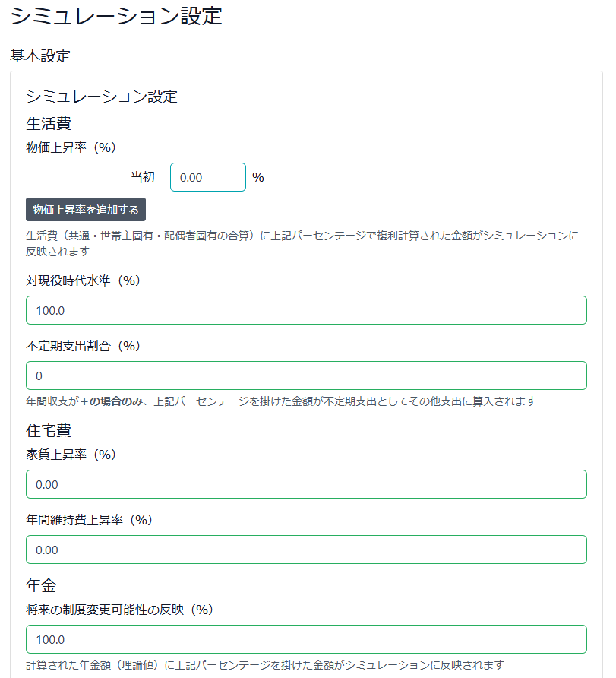
Task: Select the 将来の制度変更可能性の反映 input field
Action: pyautogui.click(x=304, y=638)
